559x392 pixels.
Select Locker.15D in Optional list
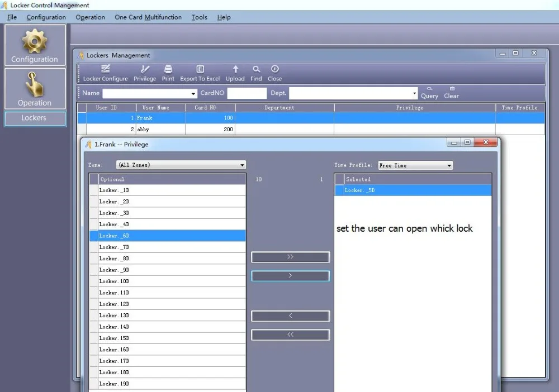coord(168,338)
